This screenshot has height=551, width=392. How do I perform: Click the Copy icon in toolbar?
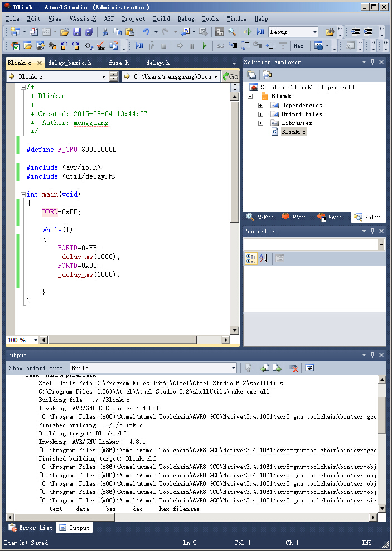click(x=117, y=32)
